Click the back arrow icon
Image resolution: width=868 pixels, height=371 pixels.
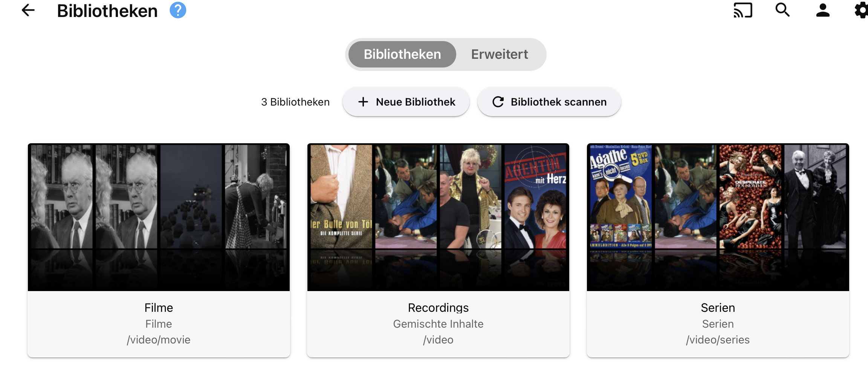pos(28,10)
